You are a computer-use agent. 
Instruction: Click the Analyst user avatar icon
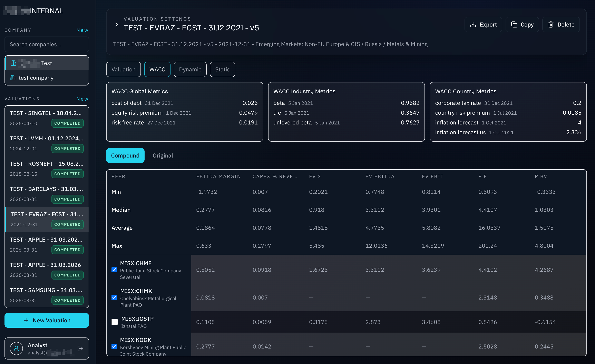(16, 348)
